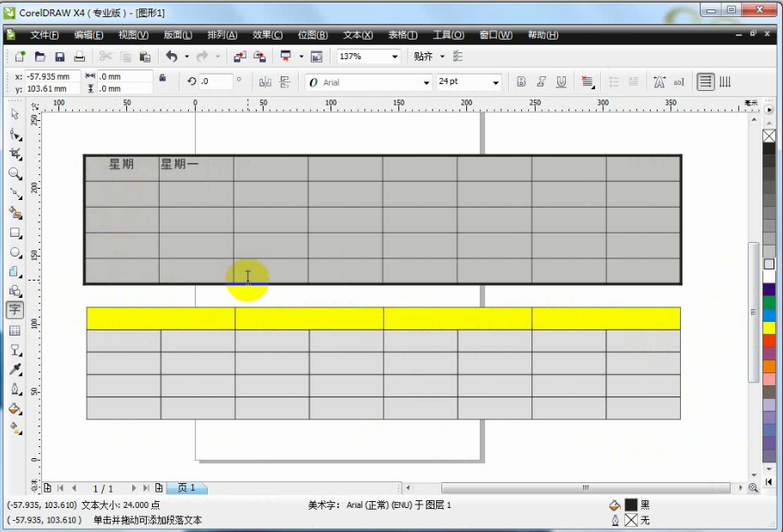The width and height of the screenshot is (783, 532).
Task: Toggle Bold text formatting
Action: coord(520,82)
